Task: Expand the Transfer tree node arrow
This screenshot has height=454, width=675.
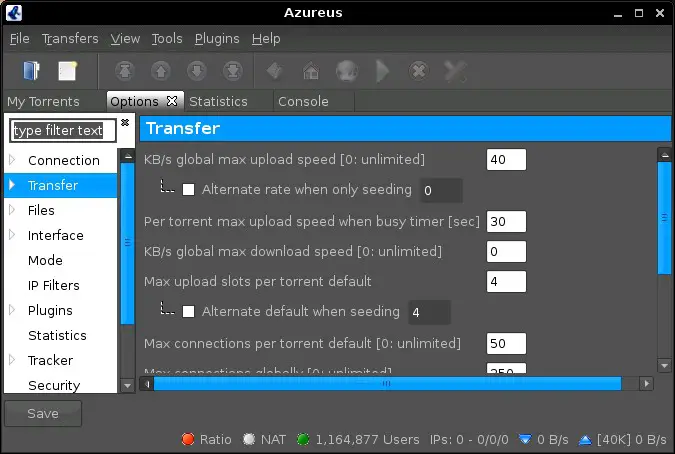Action: coord(12,185)
